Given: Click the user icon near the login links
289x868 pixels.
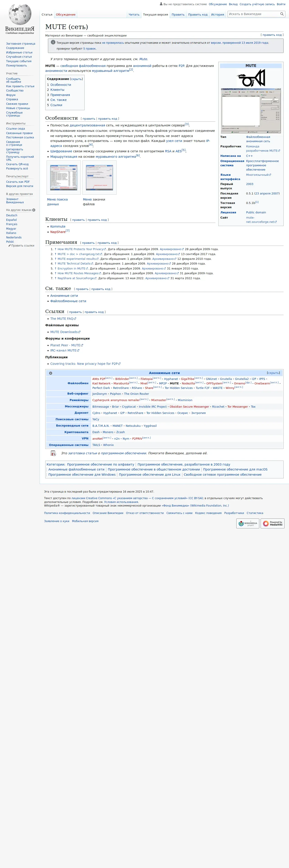Looking at the screenshot, I should (161, 4).
